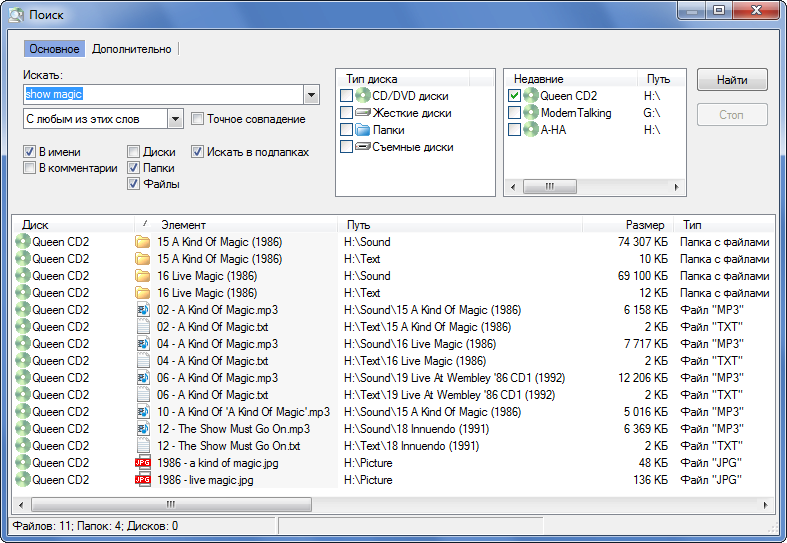Click the A-HA disc icon in recent list
The image size is (787, 543).
click(x=531, y=130)
